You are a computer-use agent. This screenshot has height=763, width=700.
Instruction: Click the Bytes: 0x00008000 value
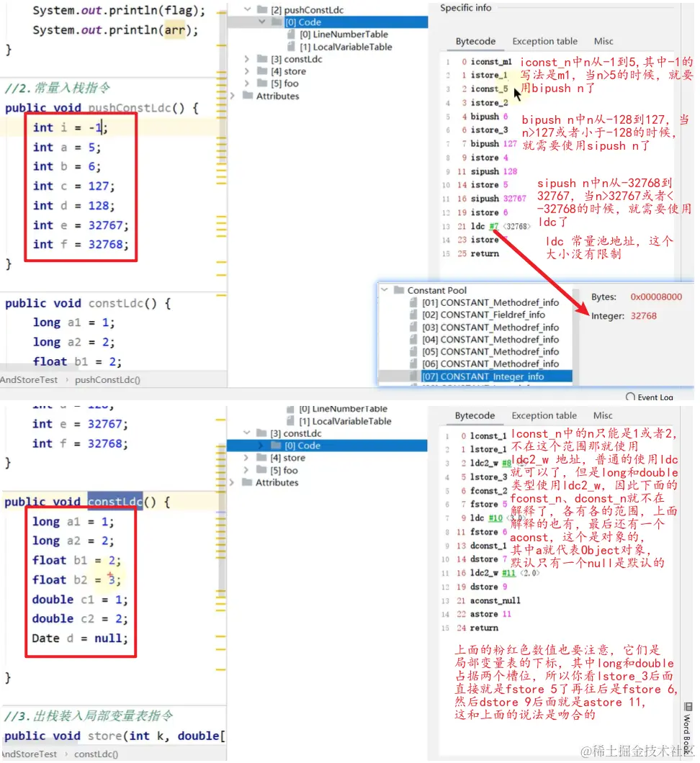(655, 297)
